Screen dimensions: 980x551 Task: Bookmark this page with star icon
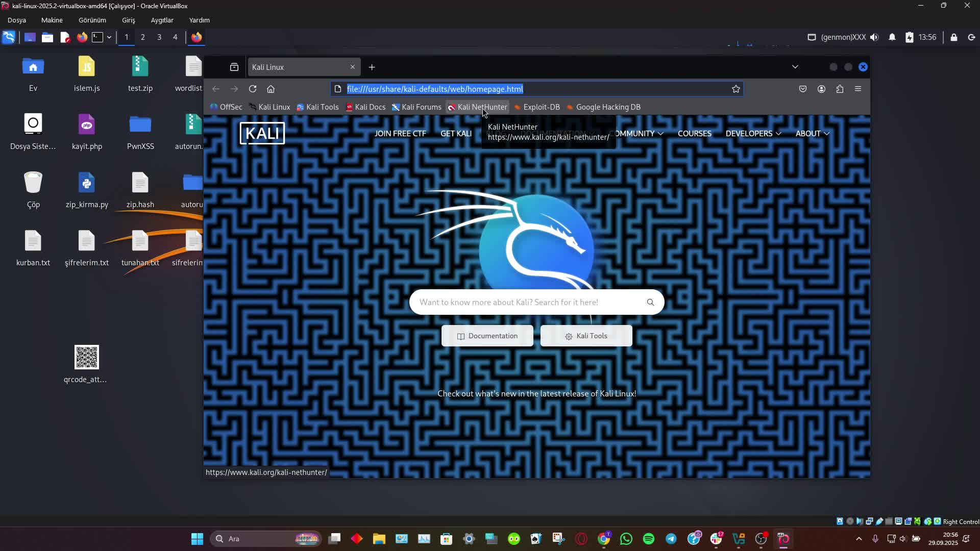(736, 89)
